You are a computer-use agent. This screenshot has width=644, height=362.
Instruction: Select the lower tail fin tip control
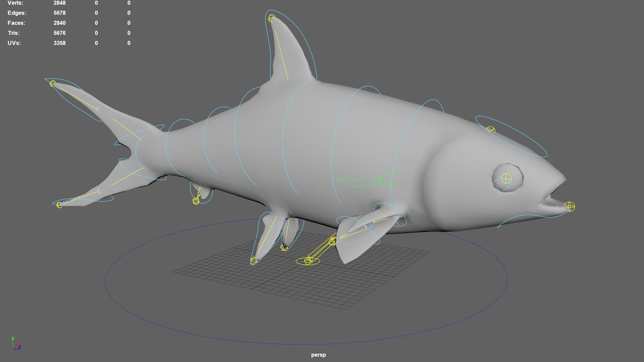tap(59, 205)
